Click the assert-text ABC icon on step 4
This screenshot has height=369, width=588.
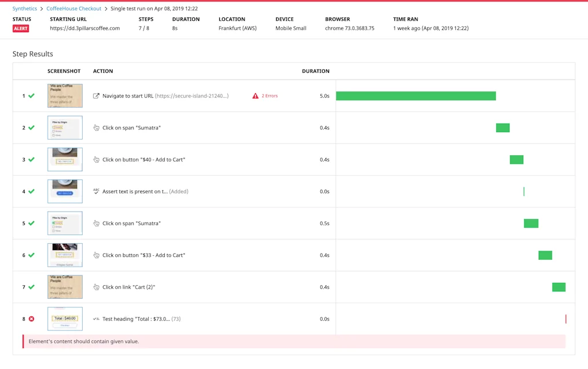point(95,191)
